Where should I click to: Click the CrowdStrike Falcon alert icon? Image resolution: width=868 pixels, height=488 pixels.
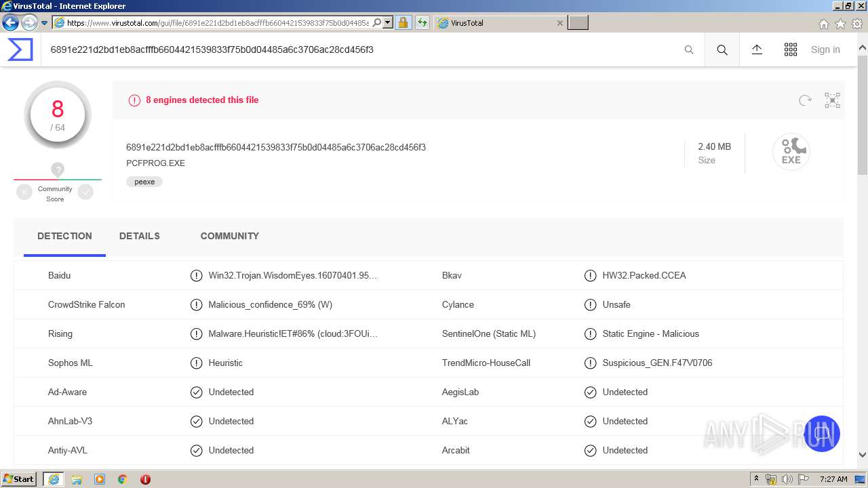(196, 305)
